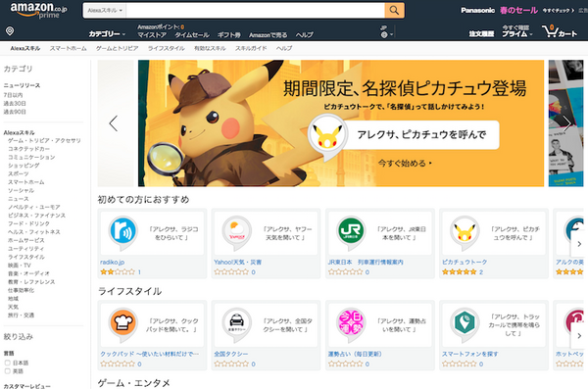Image resolution: width=588 pixels, height=389 pixels.
Task: Open the 全国タクシー skill title link
Action: 231,354
